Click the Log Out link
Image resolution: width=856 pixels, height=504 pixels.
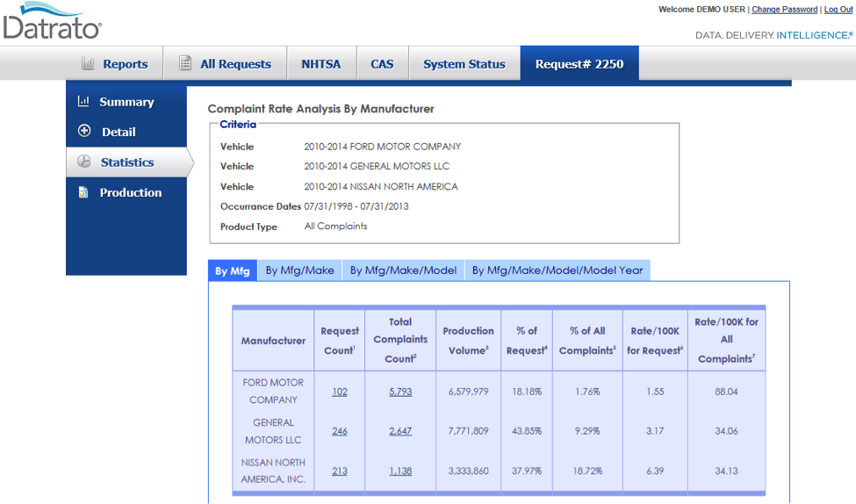[838, 10]
